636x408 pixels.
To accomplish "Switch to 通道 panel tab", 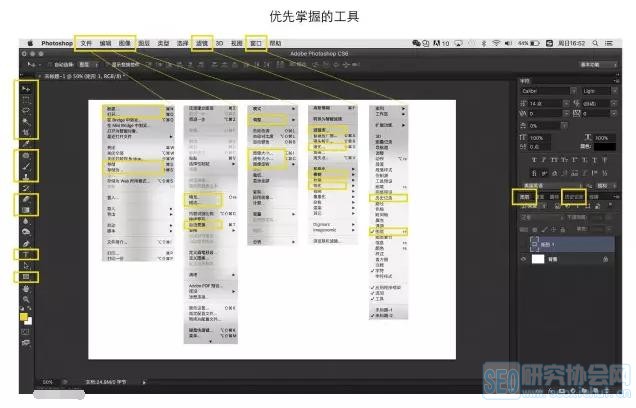I will (541, 197).
